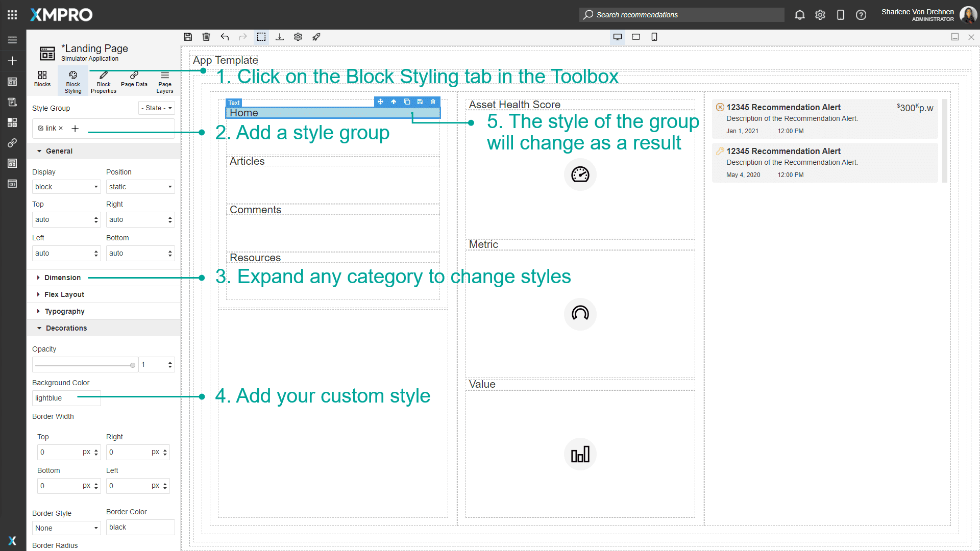The image size is (980, 551).
Task: Click the trash icon to delete
Action: tap(206, 37)
